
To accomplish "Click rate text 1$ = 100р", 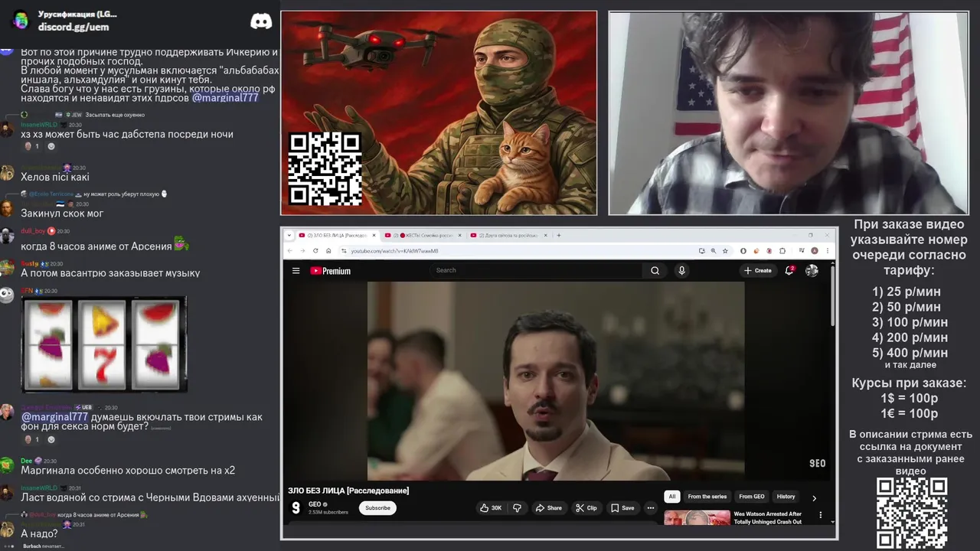I will 910,398.
